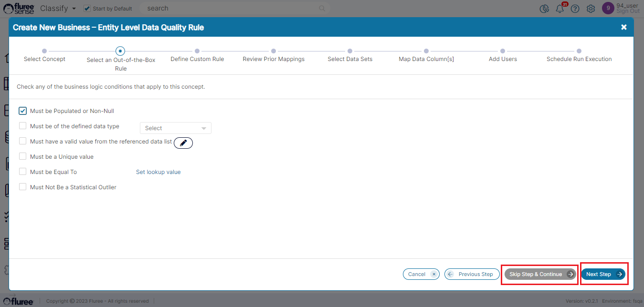
Task: Click into the search input field
Action: [x=229, y=8]
